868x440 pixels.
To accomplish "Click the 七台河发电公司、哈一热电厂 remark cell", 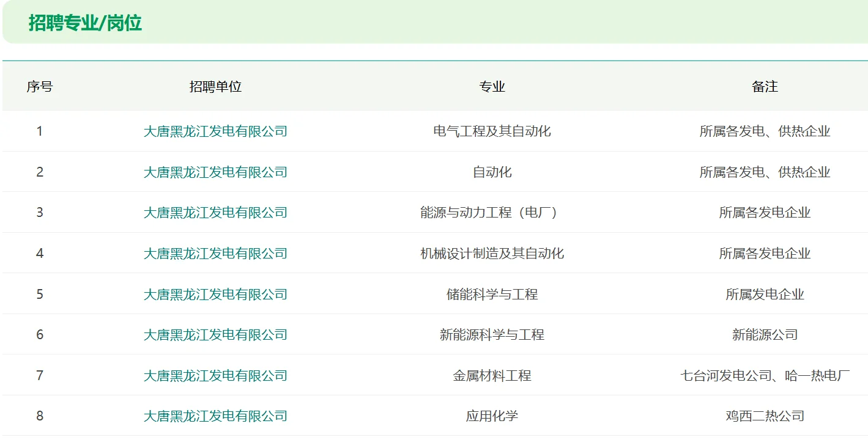I will 765,375.
